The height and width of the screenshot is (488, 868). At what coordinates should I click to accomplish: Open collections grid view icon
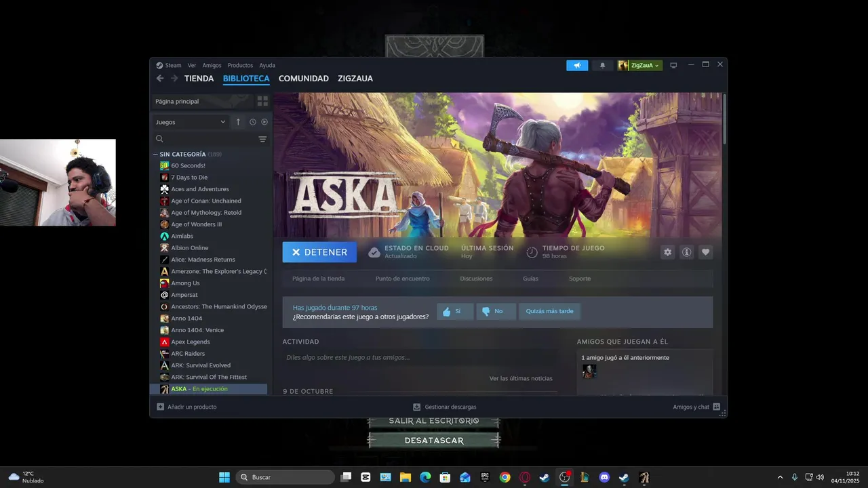coord(262,101)
